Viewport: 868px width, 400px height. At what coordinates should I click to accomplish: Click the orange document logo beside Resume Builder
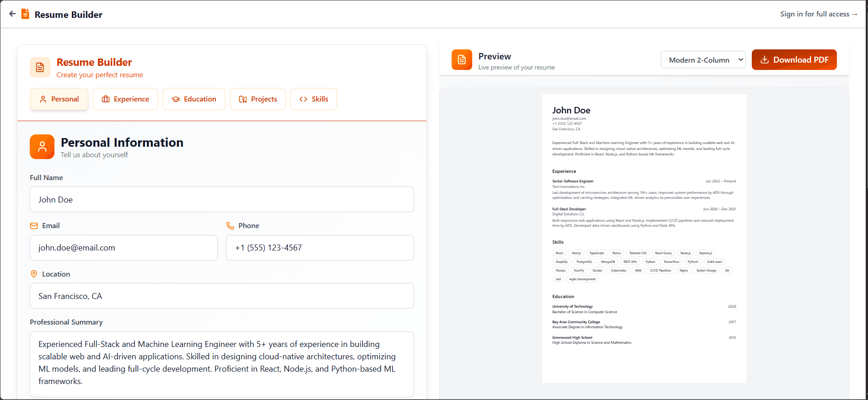coord(26,14)
